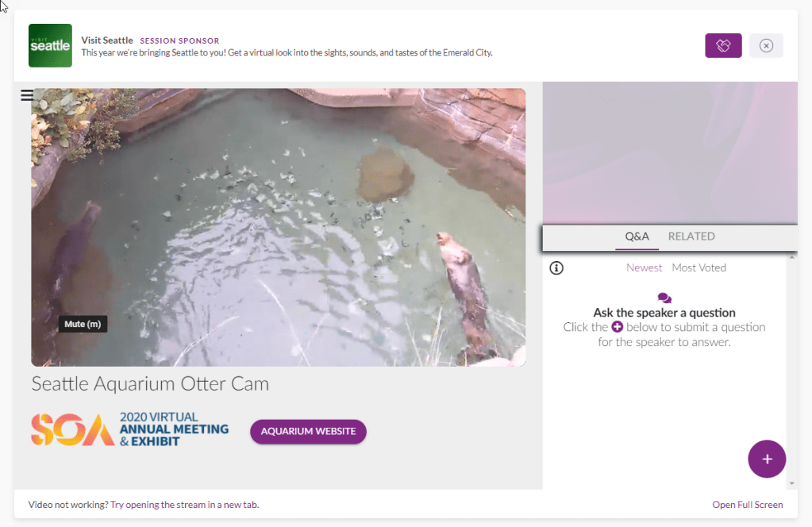Click the scrollbar down arrow in Q&A panel
The width and height of the screenshot is (812, 527).
pyautogui.click(x=791, y=483)
